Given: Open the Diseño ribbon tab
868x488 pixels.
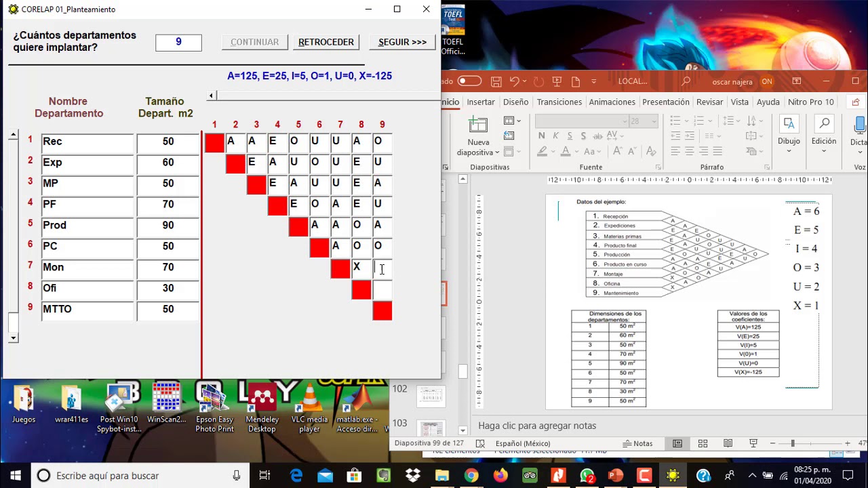Looking at the screenshot, I should coord(515,102).
